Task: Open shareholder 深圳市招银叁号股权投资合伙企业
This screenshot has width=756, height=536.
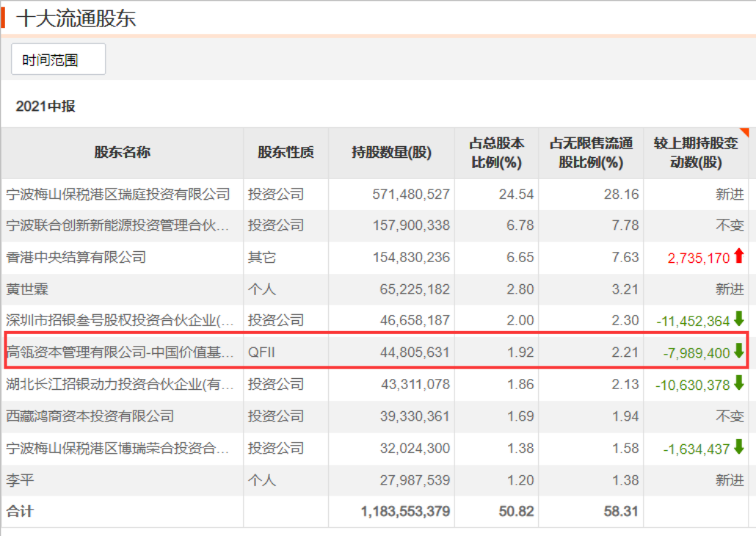Action: [x=120, y=320]
